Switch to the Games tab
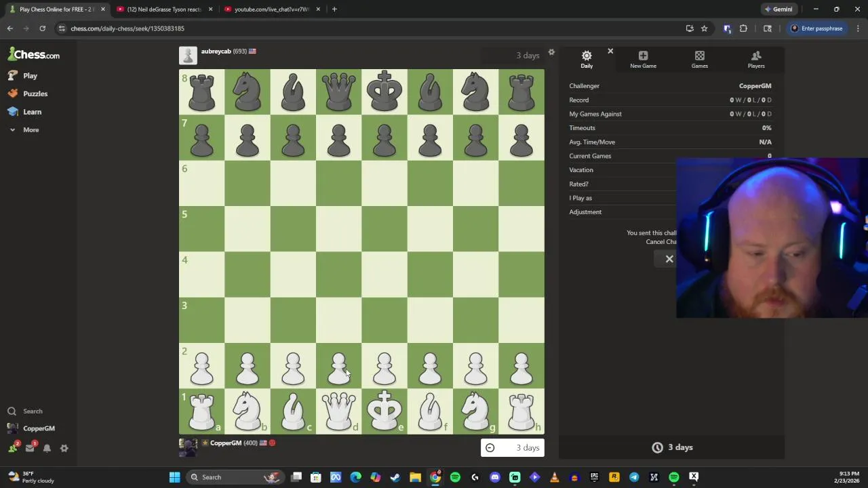This screenshot has height=488, width=868. [700, 59]
